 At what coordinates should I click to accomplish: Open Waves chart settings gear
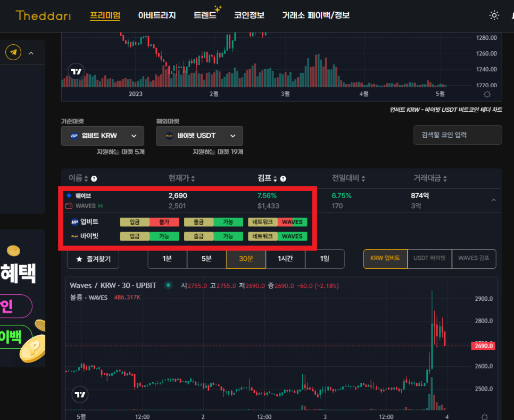[485, 417]
